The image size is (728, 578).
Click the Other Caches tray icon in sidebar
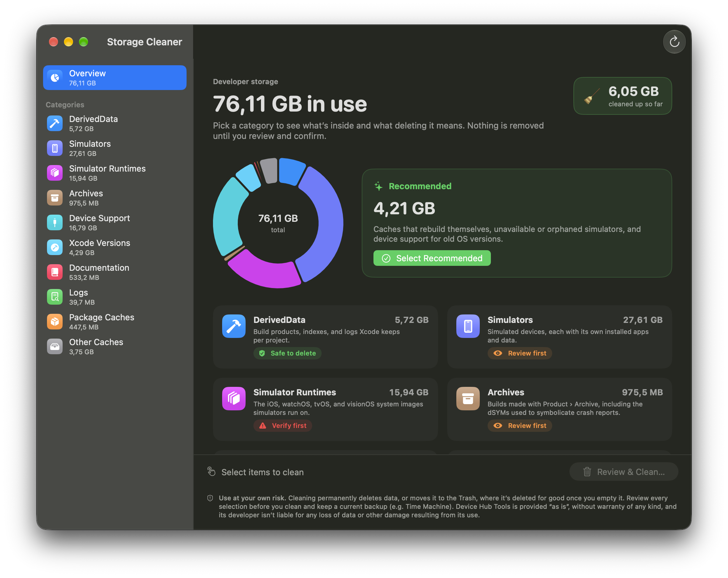[55, 347]
